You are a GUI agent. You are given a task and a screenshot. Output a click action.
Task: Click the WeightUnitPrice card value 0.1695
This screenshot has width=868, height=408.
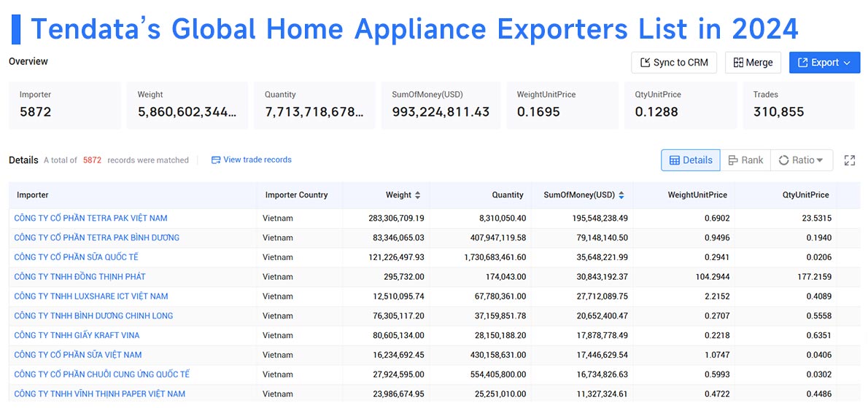click(538, 112)
